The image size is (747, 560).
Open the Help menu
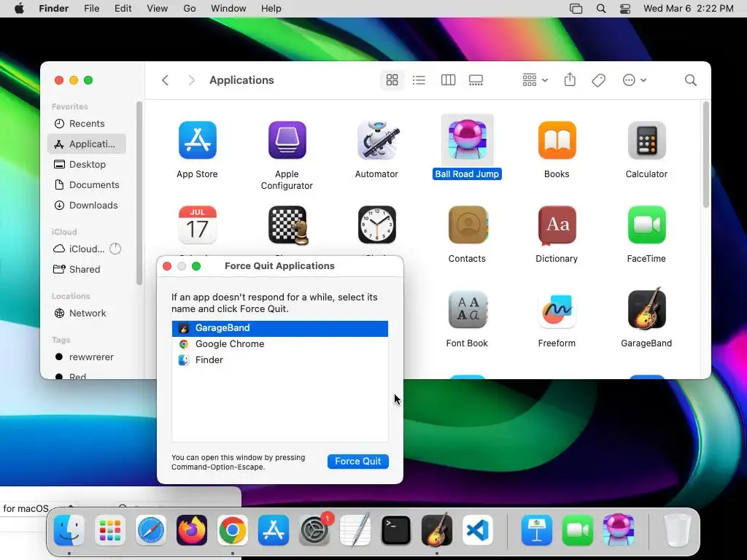(x=271, y=9)
